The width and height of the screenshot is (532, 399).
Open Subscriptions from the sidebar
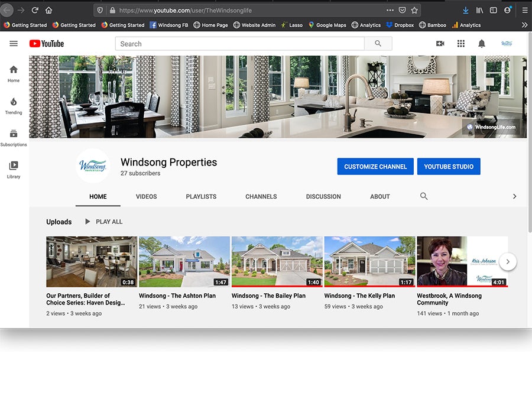tap(14, 138)
